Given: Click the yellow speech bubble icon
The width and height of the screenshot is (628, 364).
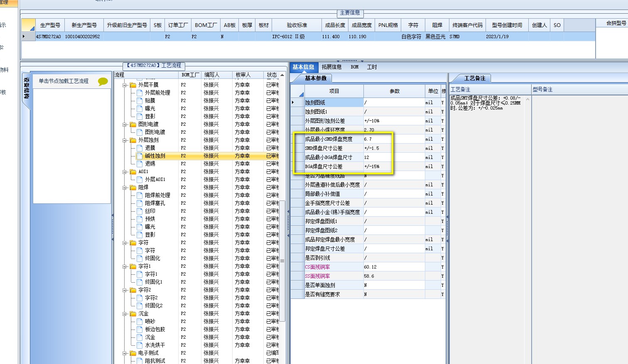Looking at the screenshot, I should tap(103, 81).
